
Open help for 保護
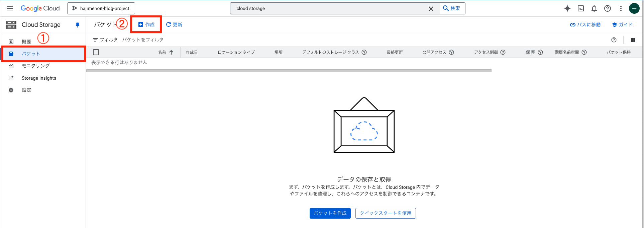(x=540, y=52)
